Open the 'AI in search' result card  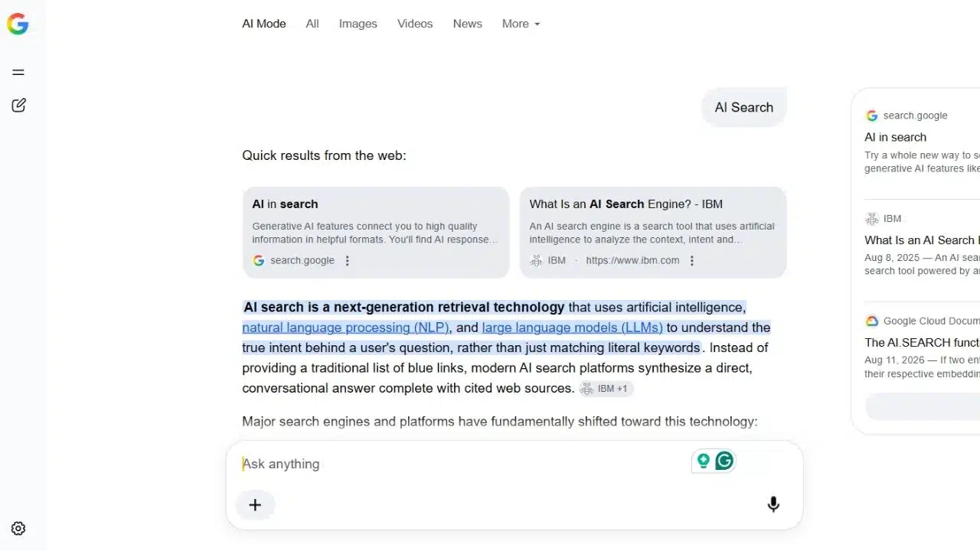376,232
